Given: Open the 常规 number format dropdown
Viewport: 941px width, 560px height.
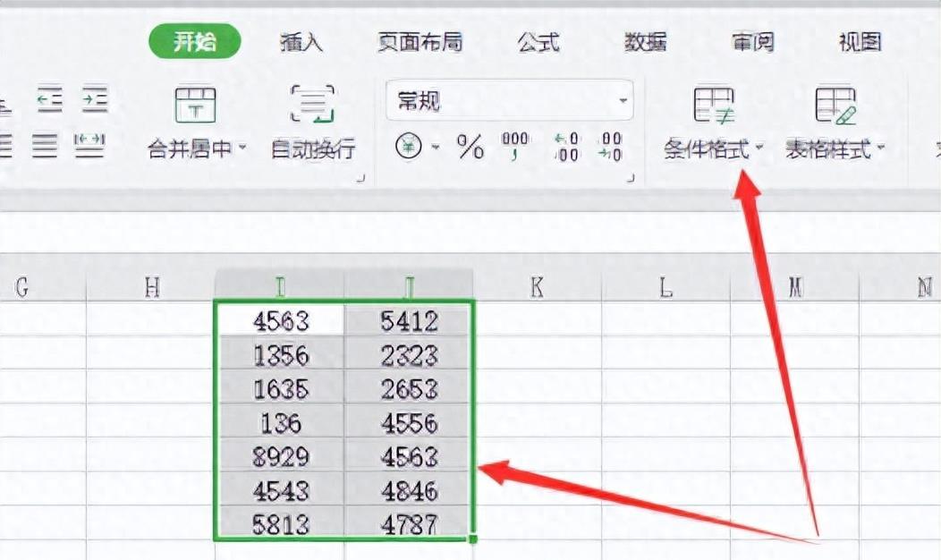Looking at the screenshot, I should pos(623,100).
